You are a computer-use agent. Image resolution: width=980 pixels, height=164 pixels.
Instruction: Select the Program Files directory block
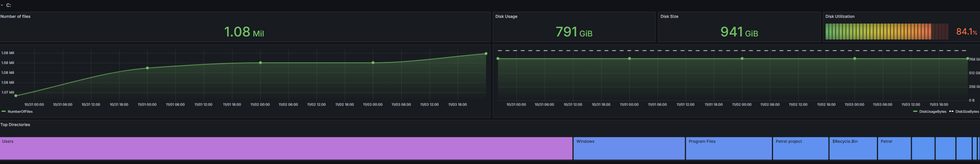tap(729, 148)
